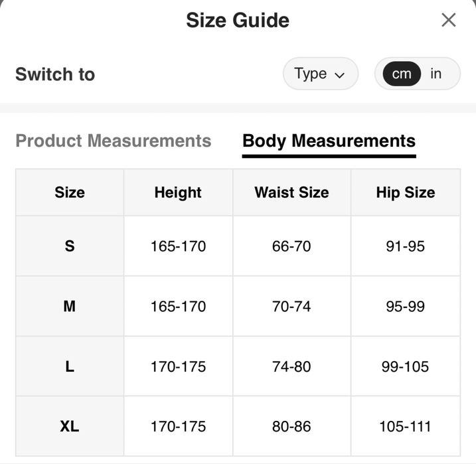The height and width of the screenshot is (464, 476).
Task: Select the L size row label
Action: click(70, 366)
